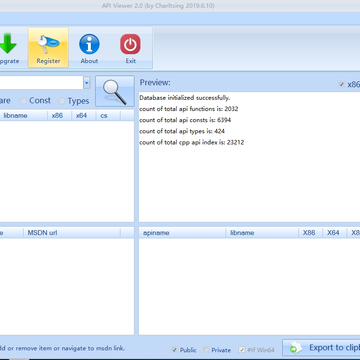
Task: Click the apiname column header
Action: pos(182,233)
